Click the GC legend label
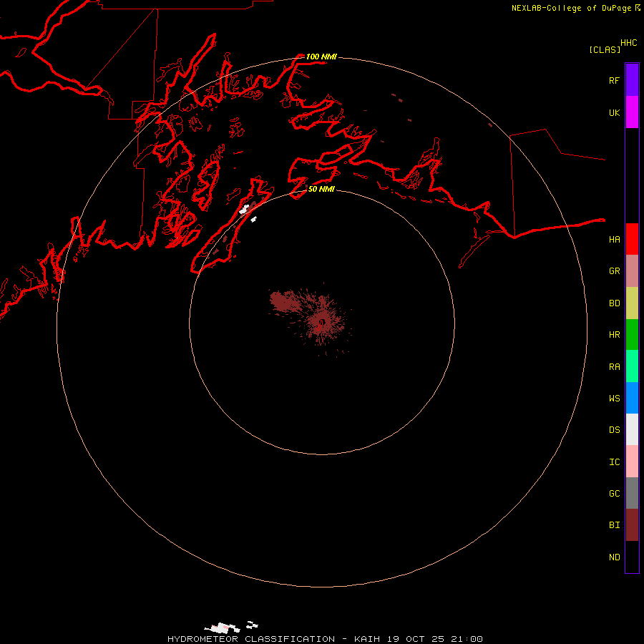644x644 pixels. (x=614, y=494)
